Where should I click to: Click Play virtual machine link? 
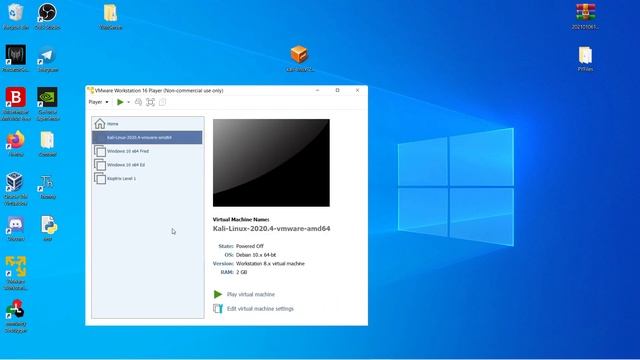coord(251,294)
